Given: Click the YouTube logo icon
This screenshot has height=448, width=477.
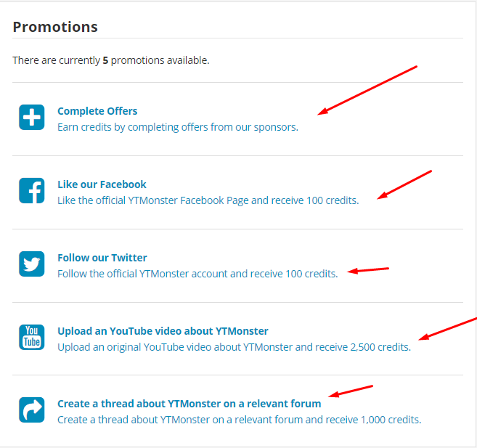Looking at the screenshot, I should [x=32, y=337].
